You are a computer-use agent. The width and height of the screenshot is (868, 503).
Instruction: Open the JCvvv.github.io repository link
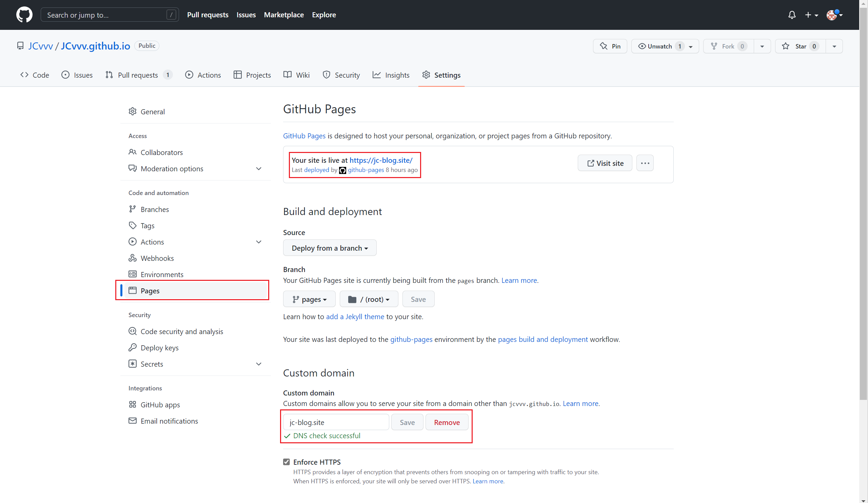pos(95,46)
